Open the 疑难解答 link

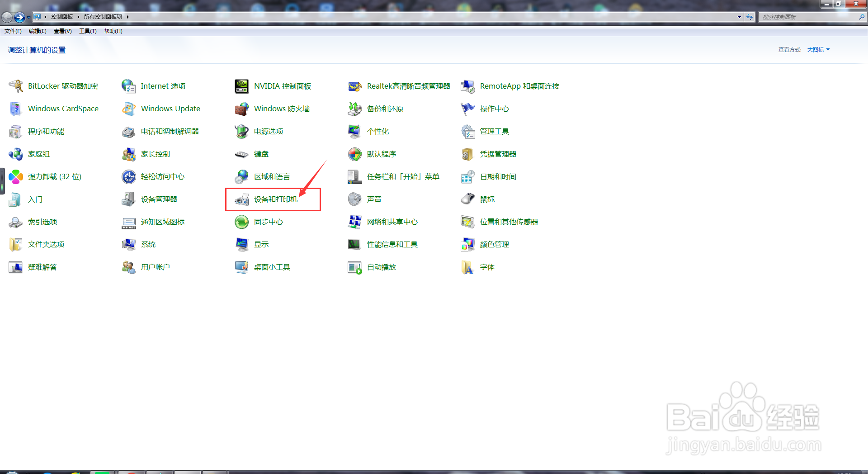[42, 267]
